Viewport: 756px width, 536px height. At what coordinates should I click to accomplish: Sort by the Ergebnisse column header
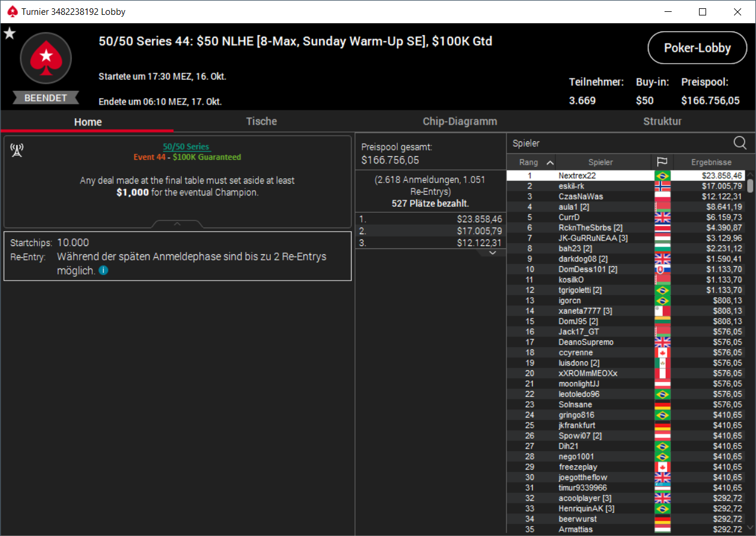pyautogui.click(x=711, y=162)
